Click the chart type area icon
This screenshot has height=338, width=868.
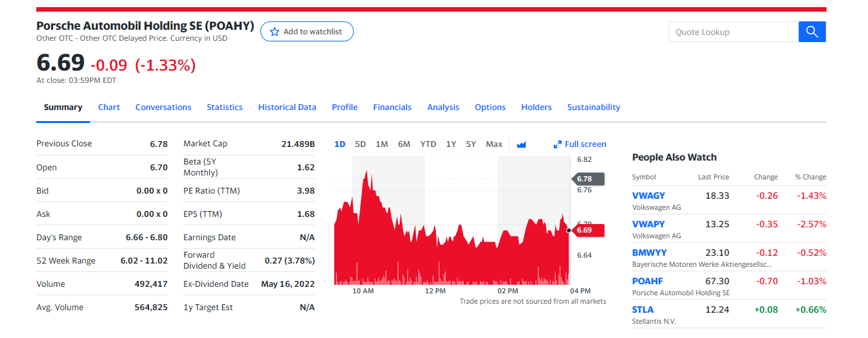[x=521, y=144]
